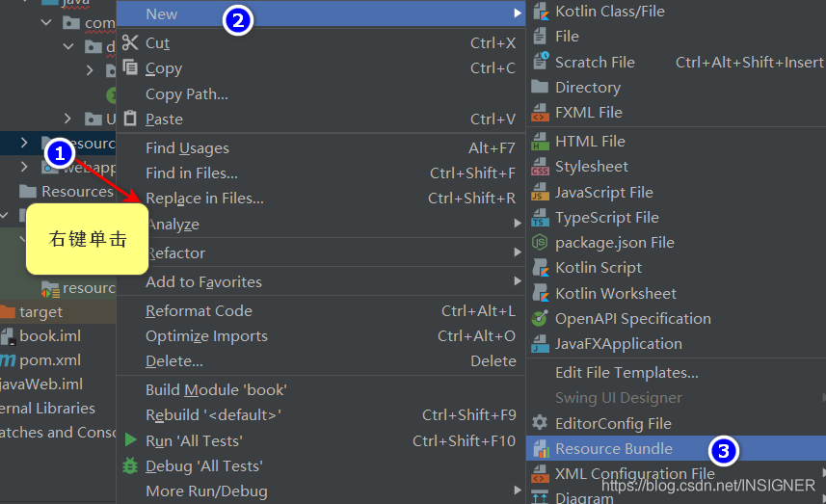Image resolution: width=826 pixels, height=504 pixels.
Task: Click the JavaFXApplication icon
Action: 540,344
